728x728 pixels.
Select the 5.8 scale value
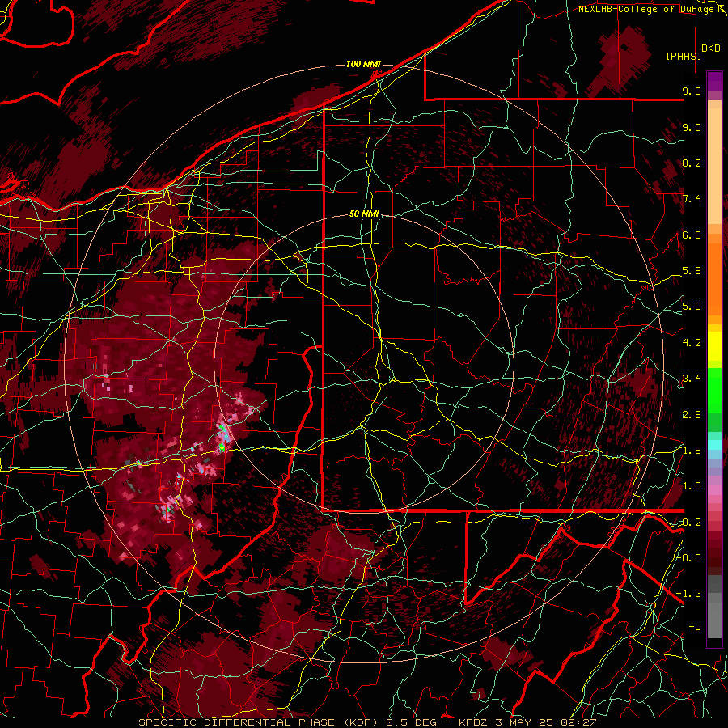coord(692,271)
